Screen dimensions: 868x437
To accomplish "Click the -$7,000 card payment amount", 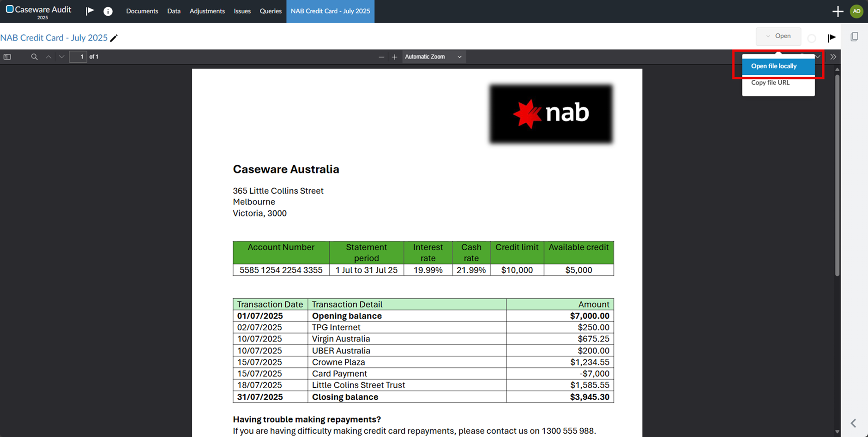I will (x=595, y=374).
